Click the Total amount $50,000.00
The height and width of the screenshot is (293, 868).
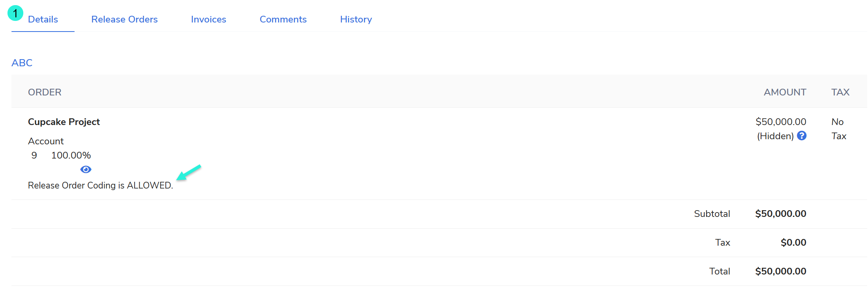click(780, 271)
